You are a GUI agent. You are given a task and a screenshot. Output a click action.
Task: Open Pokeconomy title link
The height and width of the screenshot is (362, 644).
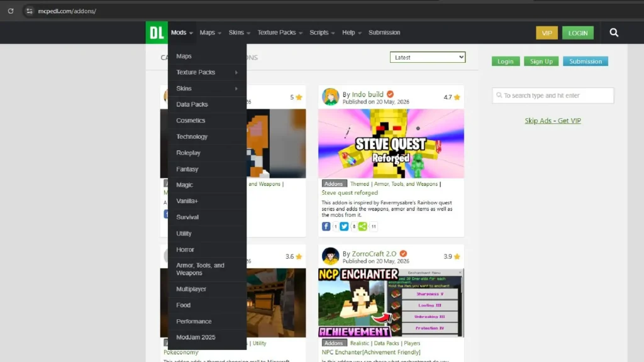[x=180, y=352]
